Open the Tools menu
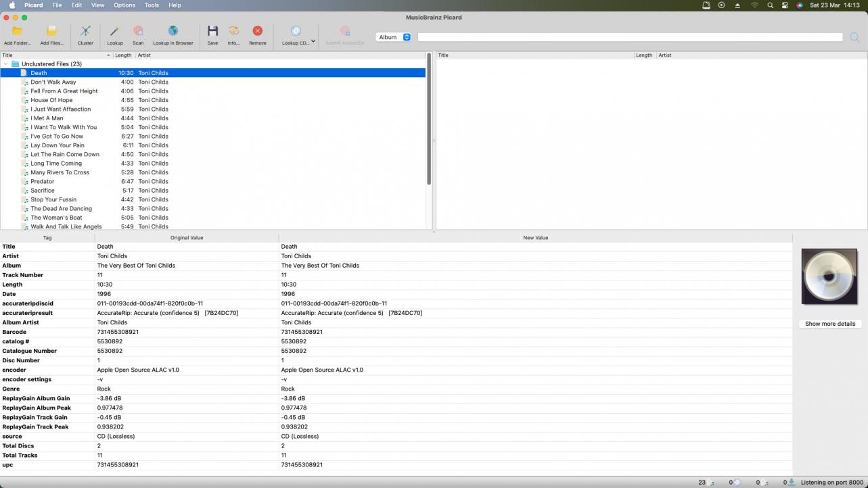The height and width of the screenshot is (488, 868). point(152,5)
